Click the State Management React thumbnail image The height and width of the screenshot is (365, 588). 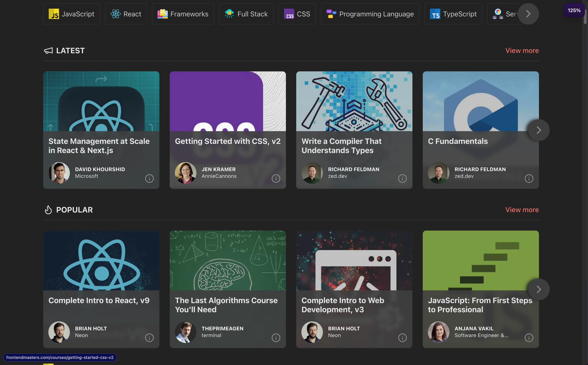coord(101,101)
